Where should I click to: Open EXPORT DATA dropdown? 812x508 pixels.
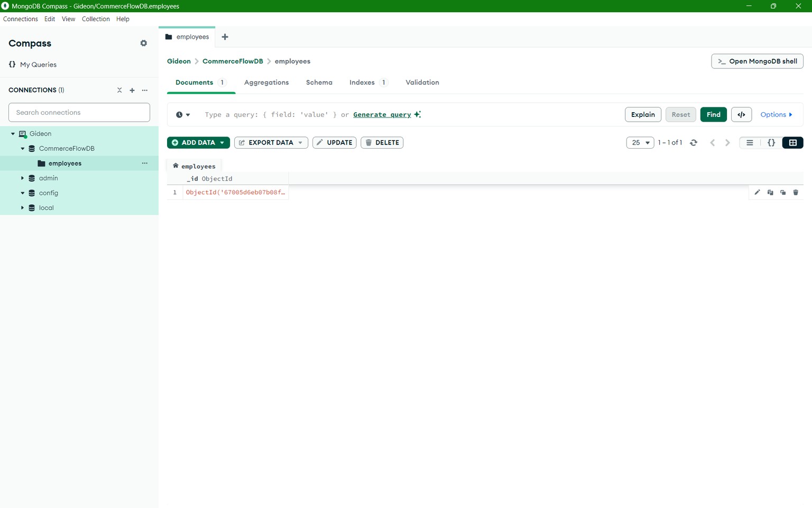coord(271,143)
